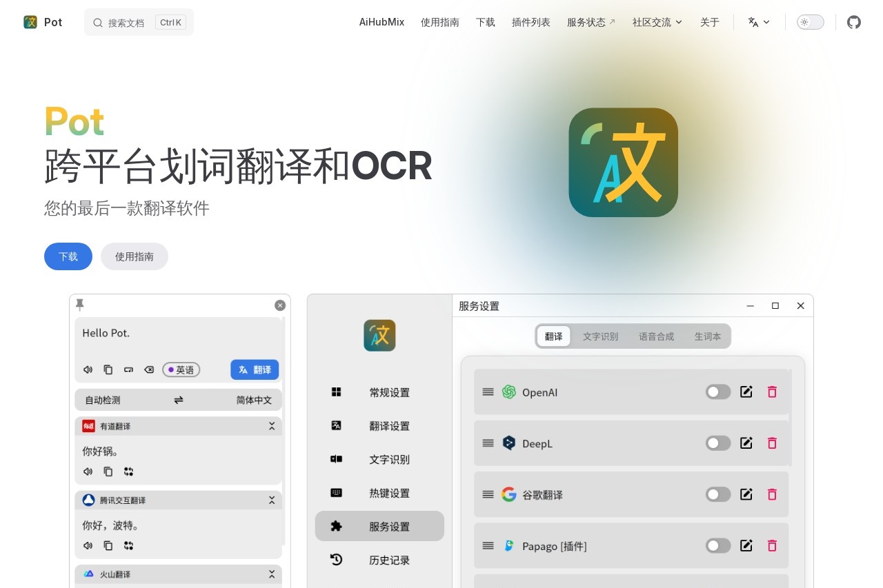Viewport: 883px width, 588px height.
Task: Click the blue 下载 button in the hero
Action: click(x=68, y=256)
